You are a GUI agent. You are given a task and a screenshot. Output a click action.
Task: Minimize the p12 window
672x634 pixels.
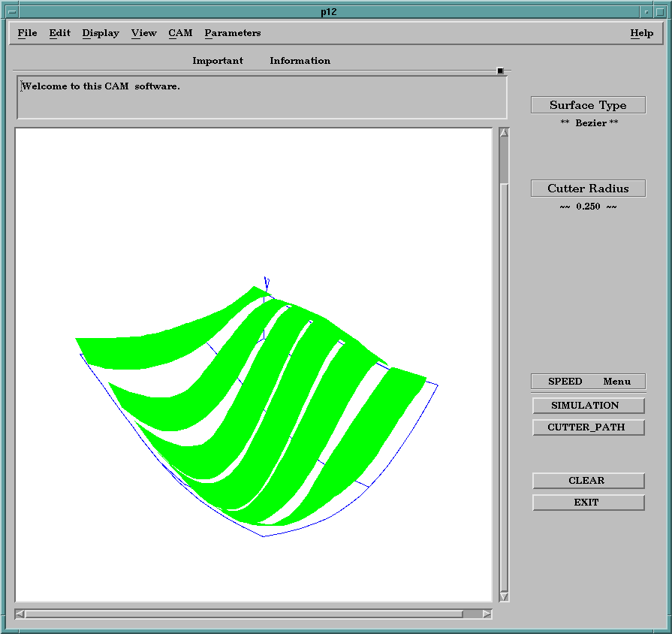[x=646, y=11]
